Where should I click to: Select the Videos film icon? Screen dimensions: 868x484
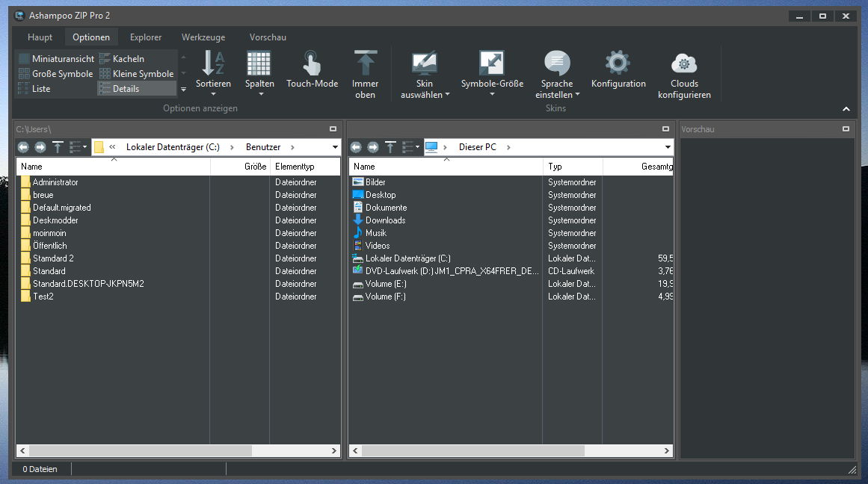coord(358,246)
